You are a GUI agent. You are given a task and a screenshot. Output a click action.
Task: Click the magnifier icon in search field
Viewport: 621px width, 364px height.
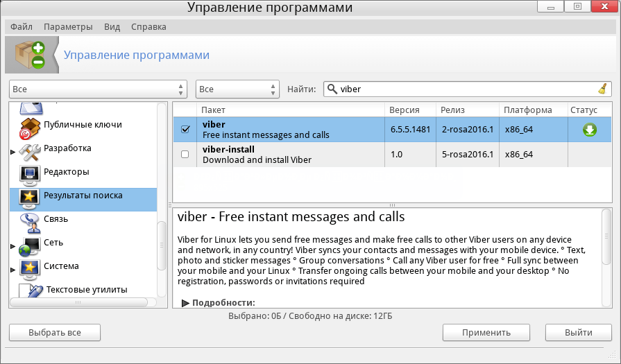coord(332,89)
